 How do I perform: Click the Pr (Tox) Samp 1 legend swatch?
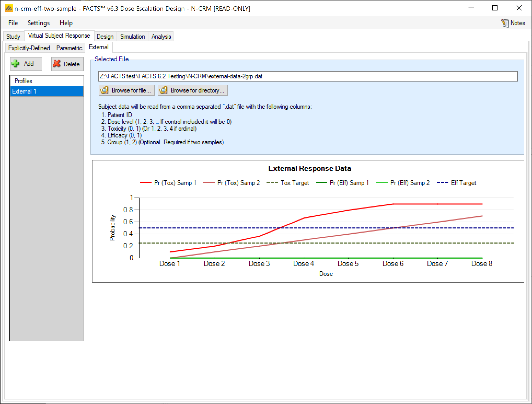pos(146,183)
